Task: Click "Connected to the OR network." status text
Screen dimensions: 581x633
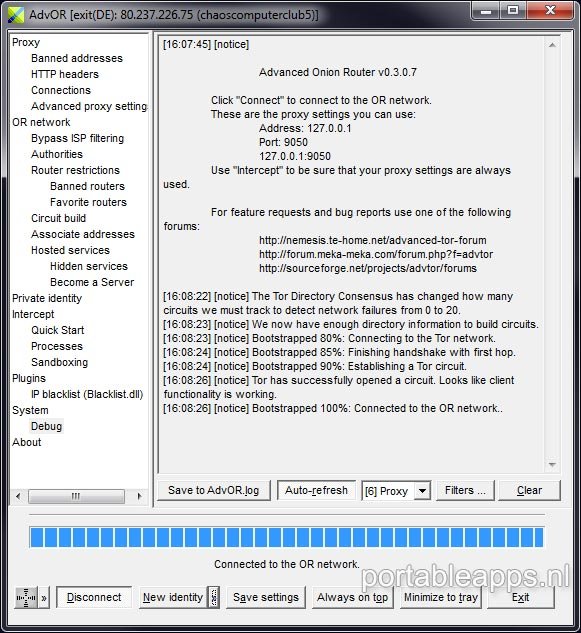Action: tap(287, 564)
